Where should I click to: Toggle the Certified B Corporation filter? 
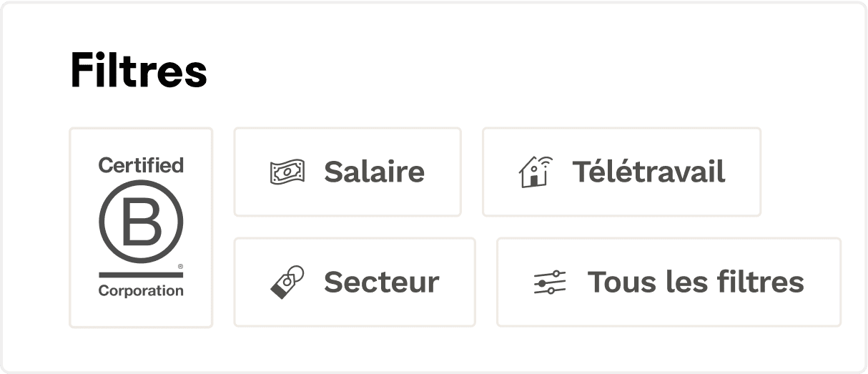click(x=141, y=227)
